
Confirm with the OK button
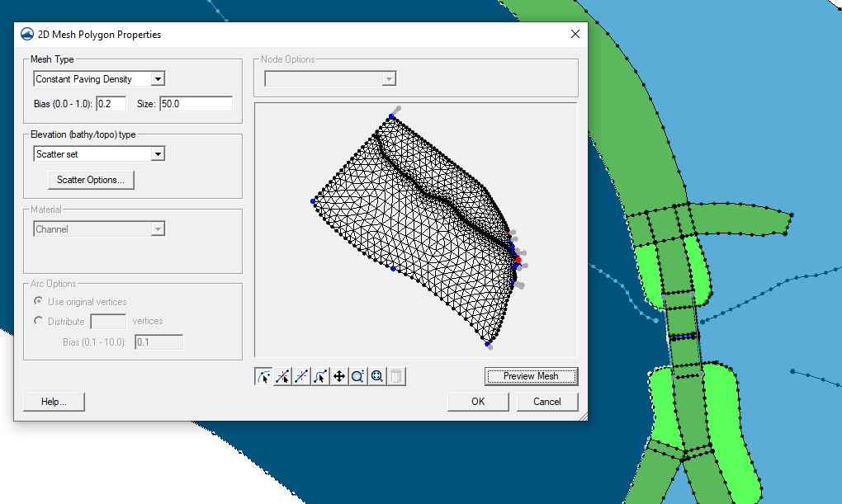pyautogui.click(x=477, y=402)
